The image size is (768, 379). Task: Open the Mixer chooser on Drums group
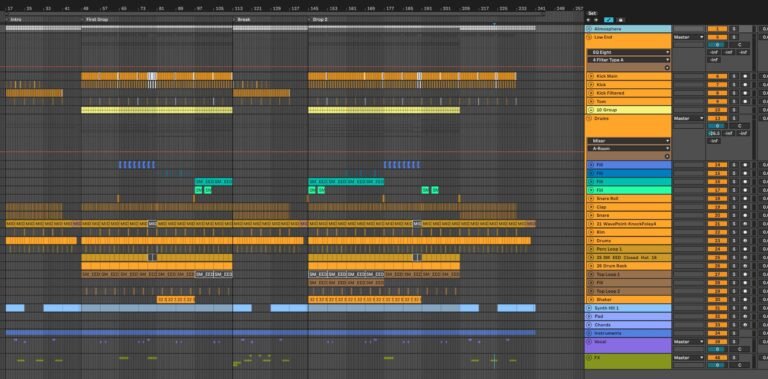pos(628,141)
